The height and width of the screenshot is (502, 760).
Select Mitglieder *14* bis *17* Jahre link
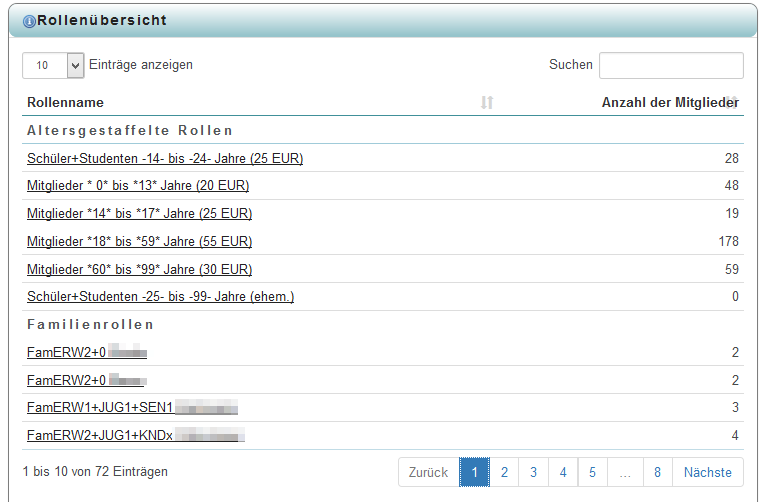139,213
